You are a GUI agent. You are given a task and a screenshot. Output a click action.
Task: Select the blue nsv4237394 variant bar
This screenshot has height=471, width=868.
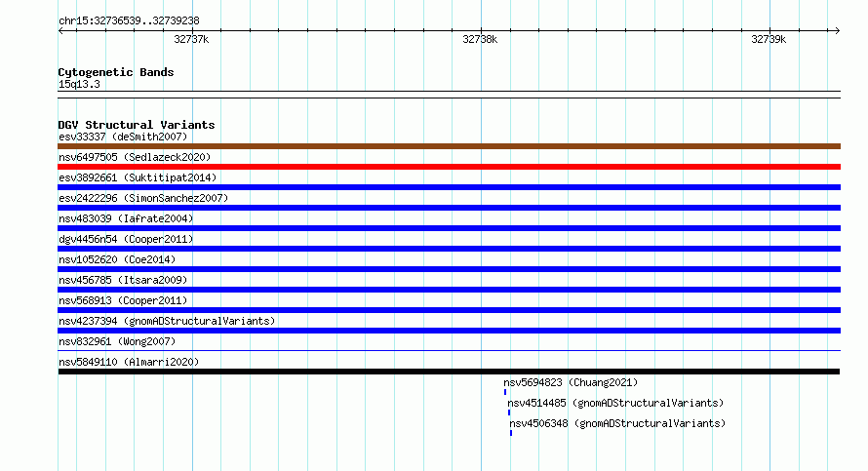pyautogui.click(x=449, y=331)
